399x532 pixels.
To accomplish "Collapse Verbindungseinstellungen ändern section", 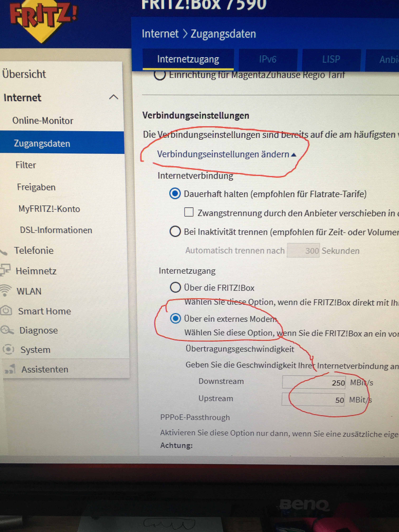I will point(227,154).
